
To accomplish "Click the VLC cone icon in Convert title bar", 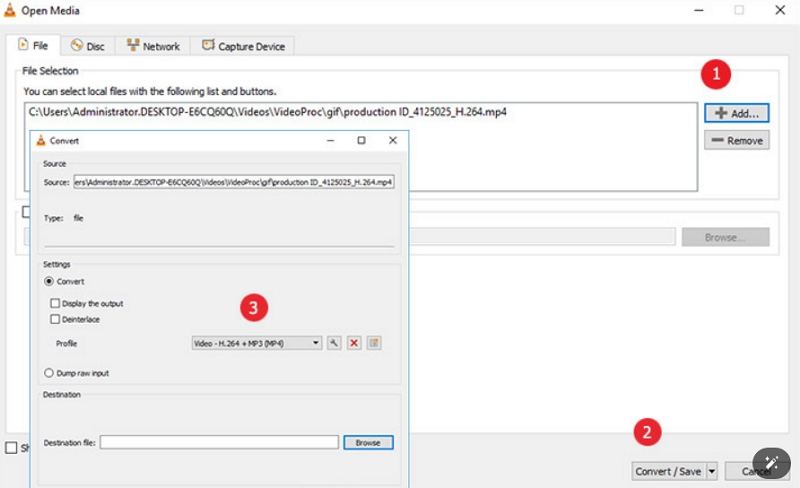I will point(41,140).
